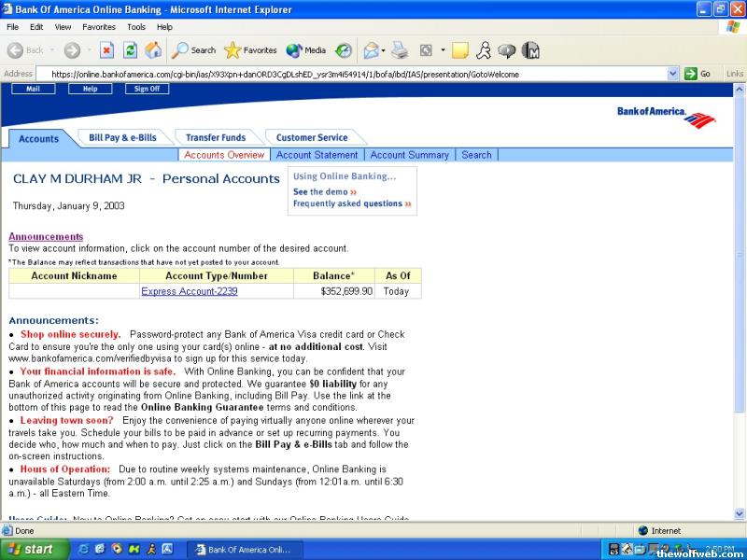
Task: Click the Print toolbar icon
Action: (x=400, y=50)
